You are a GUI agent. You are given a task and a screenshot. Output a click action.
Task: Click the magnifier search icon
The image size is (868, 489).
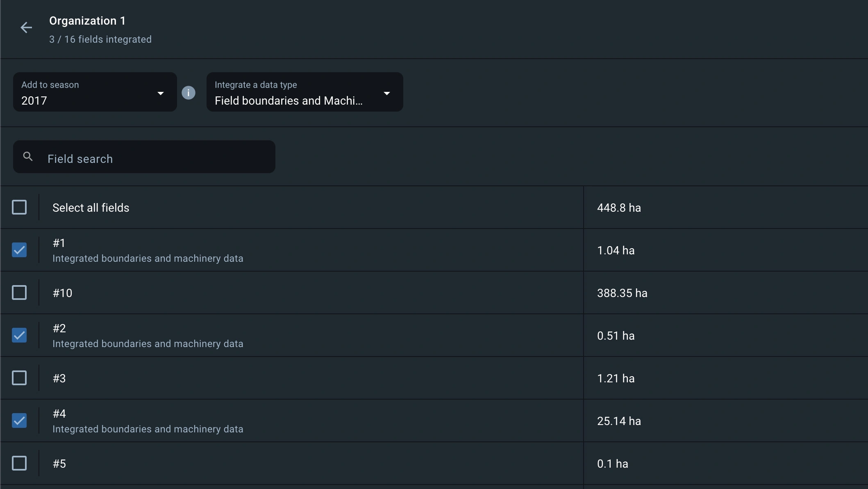(x=28, y=156)
